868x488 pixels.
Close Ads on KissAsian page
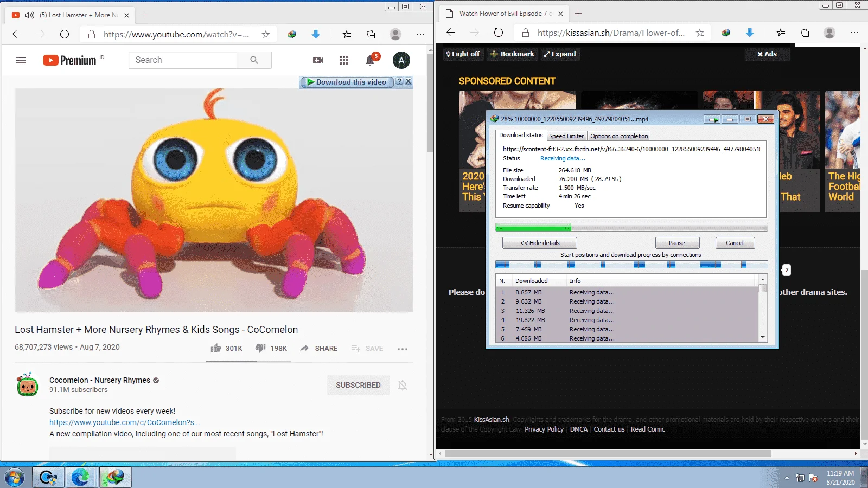[767, 54]
